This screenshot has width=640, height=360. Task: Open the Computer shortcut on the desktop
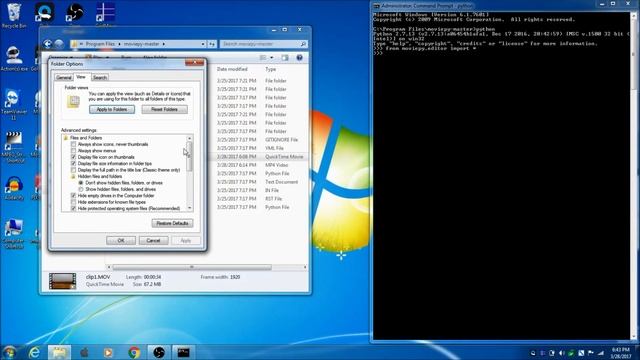(x=13, y=233)
